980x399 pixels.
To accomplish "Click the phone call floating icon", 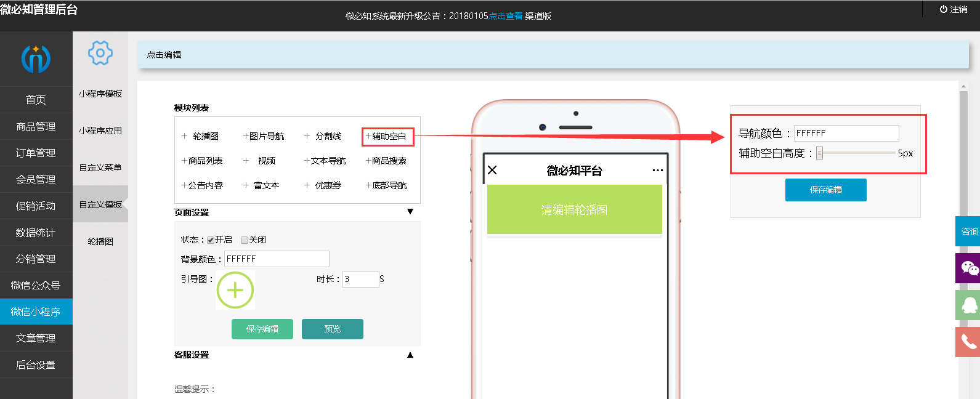I will coord(968,342).
